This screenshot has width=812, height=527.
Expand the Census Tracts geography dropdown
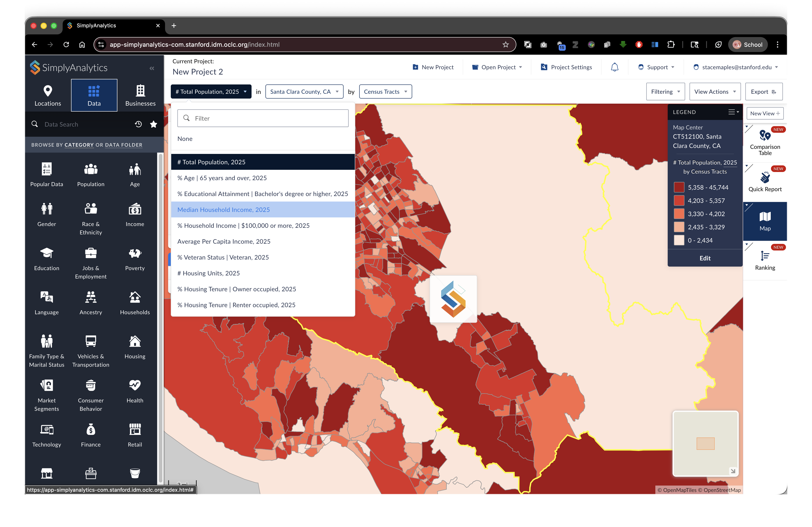pyautogui.click(x=385, y=92)
